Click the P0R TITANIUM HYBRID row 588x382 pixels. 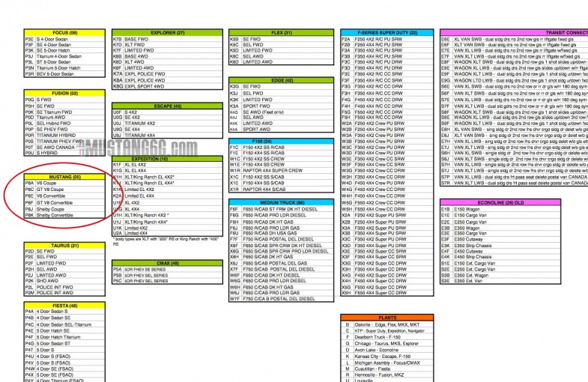(x=64, y=135)
